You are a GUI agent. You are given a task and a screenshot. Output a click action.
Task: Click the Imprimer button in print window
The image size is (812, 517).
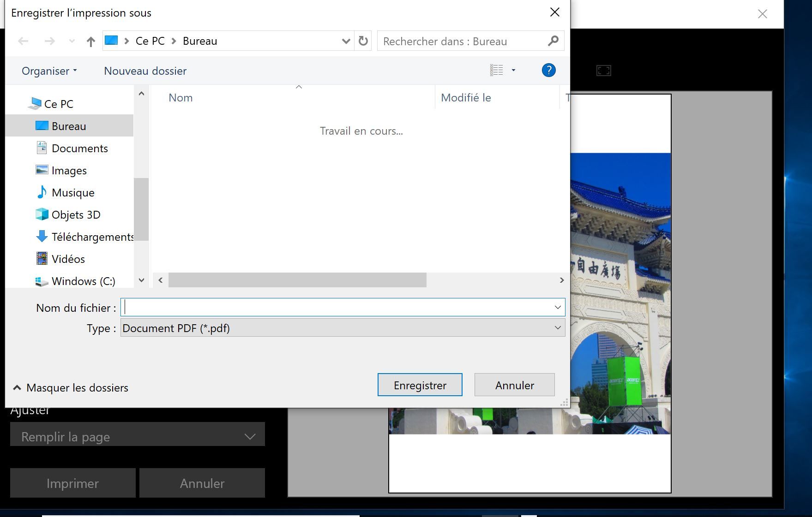(x=73, y=483)
